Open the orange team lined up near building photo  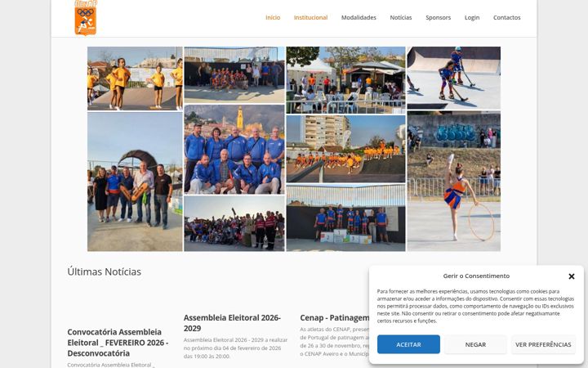pos(345,149)
